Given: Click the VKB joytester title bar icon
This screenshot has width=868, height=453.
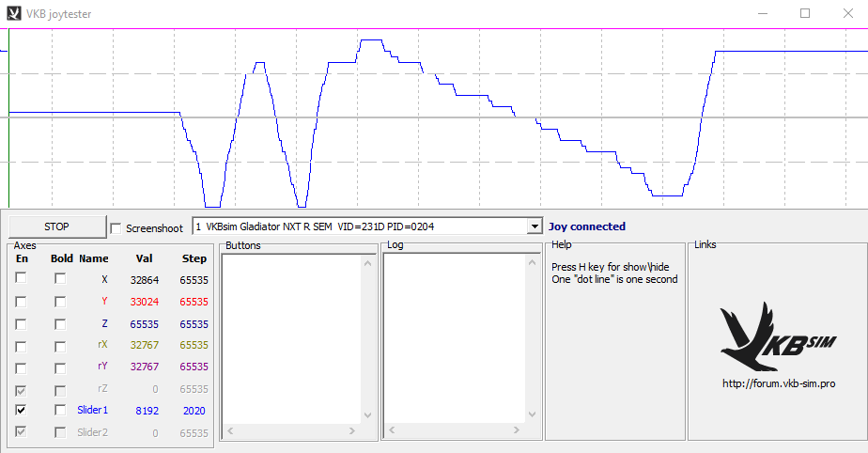Looking at the screenshot, I should 13,13.
